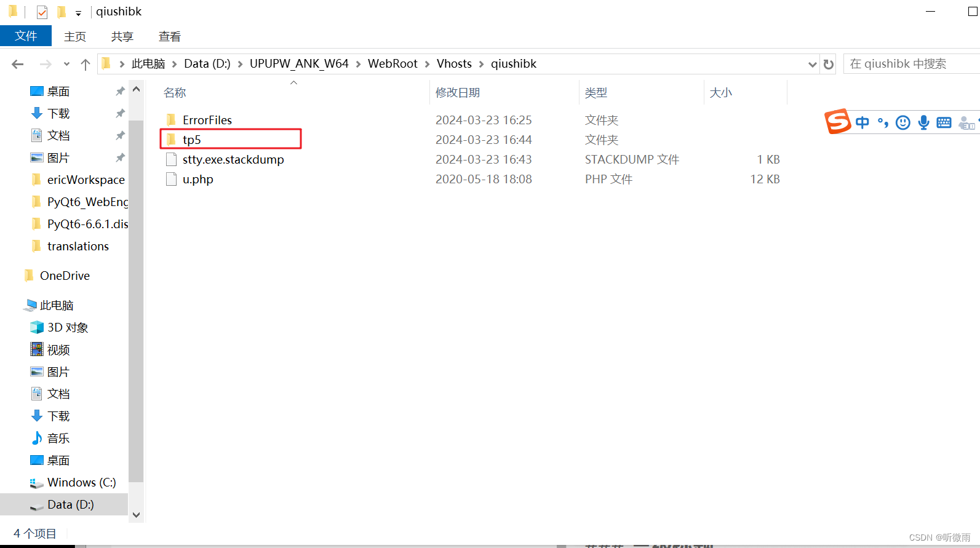The image size is (980, 548).
Task: Go up one folder level arrow
Action: [86, 64]
